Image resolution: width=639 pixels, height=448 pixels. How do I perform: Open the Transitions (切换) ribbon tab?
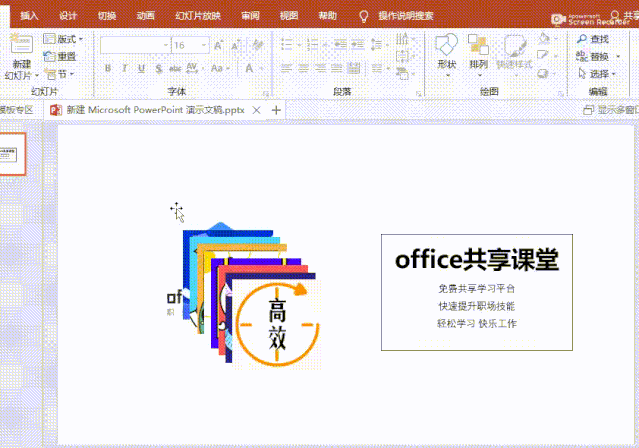pyautogui.click(x=107, y=16)
